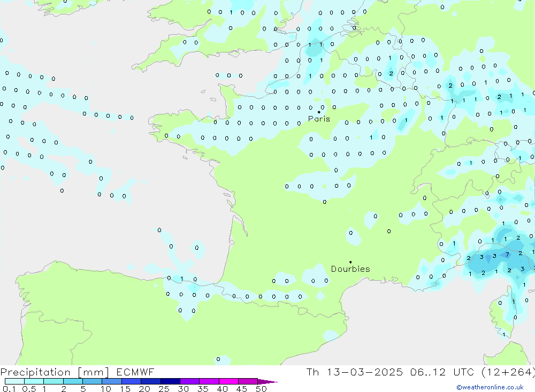Viewport: 535px width, 392px height.
Task: Pick the 2–5 mm legend swatch
Action: [x=73, y=381]
